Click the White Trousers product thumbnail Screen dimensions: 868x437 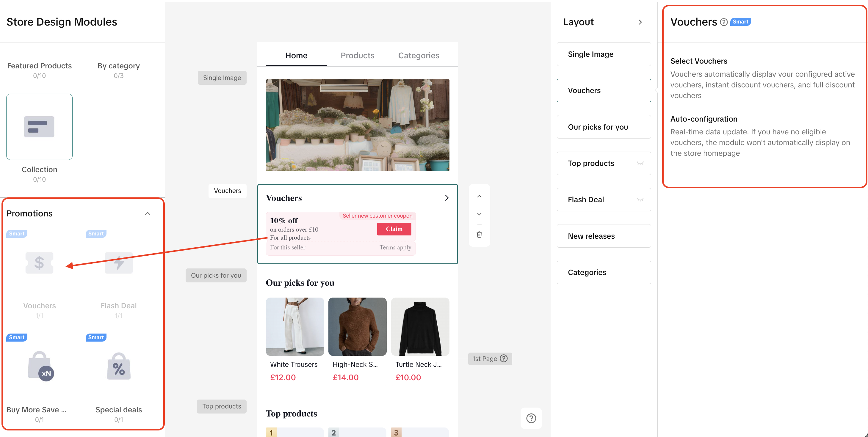(x=294, y=326)
